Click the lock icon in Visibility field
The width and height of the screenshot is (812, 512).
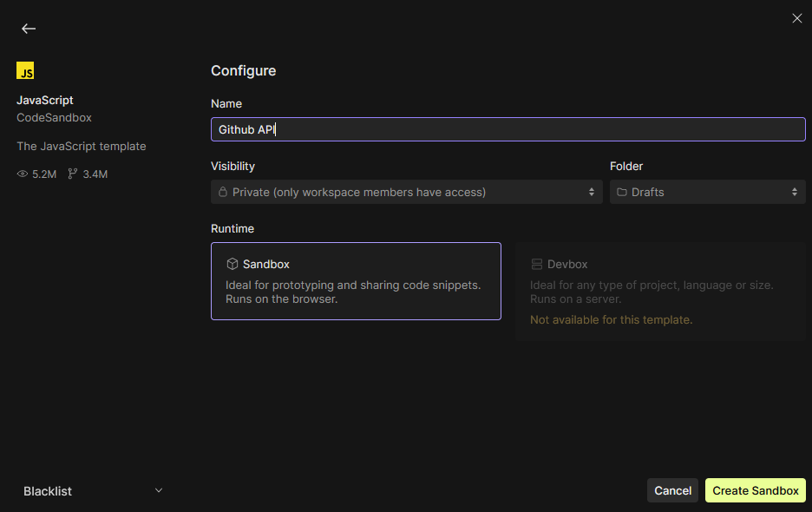[x=223, y=192]
